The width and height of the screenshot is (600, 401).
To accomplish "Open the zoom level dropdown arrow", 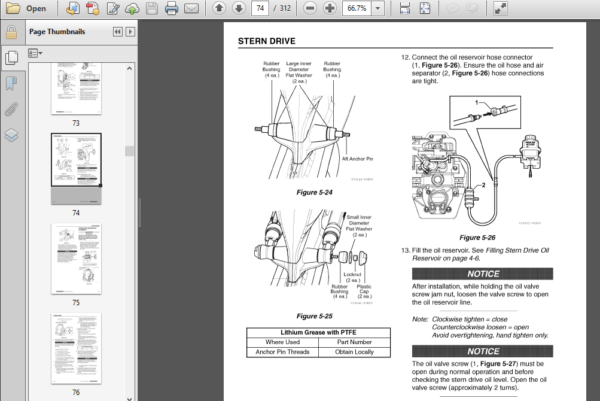I will (378, 8).
